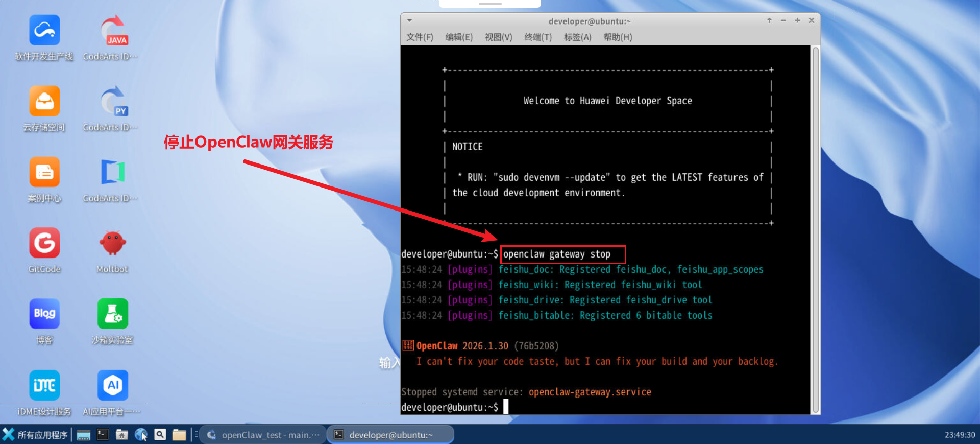The width and height of the screenshot is (980, 444).
Task: Click the terminal keep-above arrow button
Action: tap(769, 20)
